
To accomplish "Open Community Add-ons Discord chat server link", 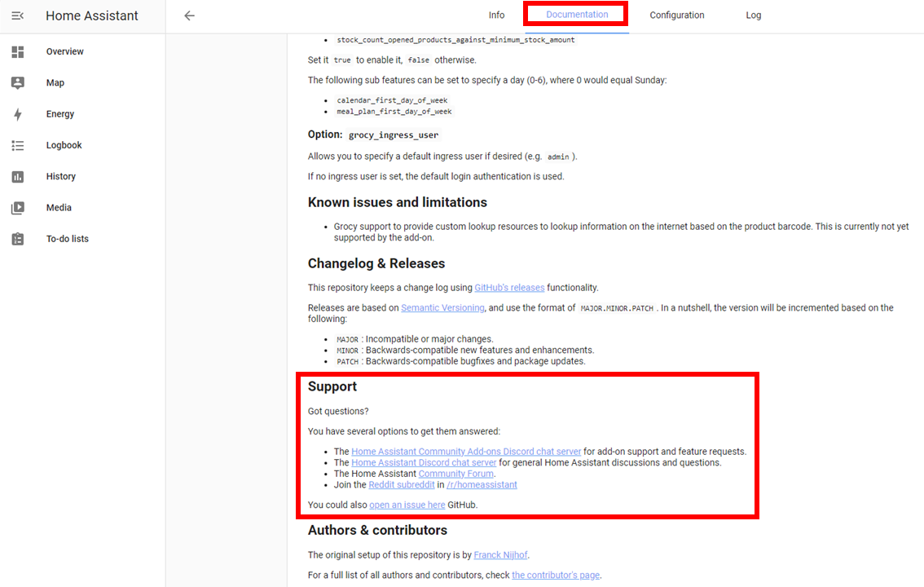I will 466,452.
